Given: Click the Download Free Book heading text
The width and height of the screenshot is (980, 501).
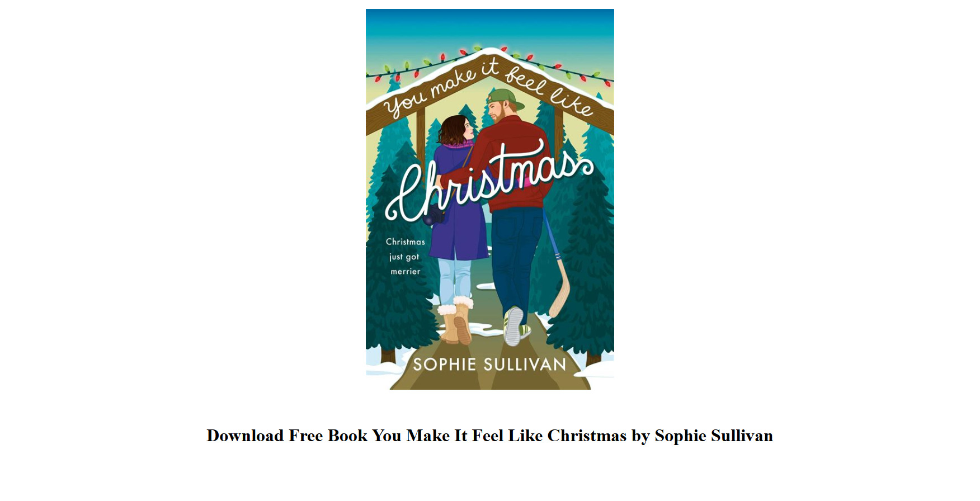Looking at the screenshot, I should click(489, 436).
